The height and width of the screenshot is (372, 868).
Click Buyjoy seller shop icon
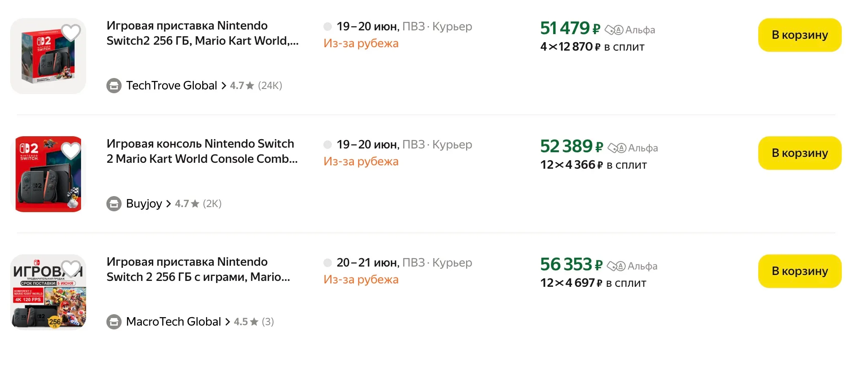click(x=114, y=204)
